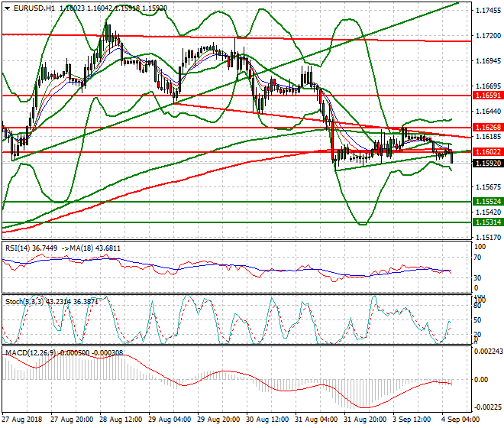
Task: Select the Stoch(5,3,3) indicator label
Action: point(25,302)
